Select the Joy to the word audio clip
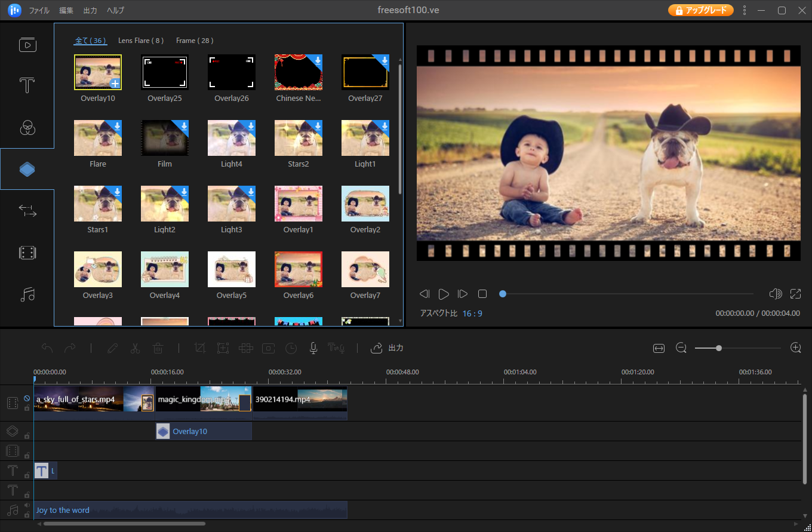 (x=190, y=510)
